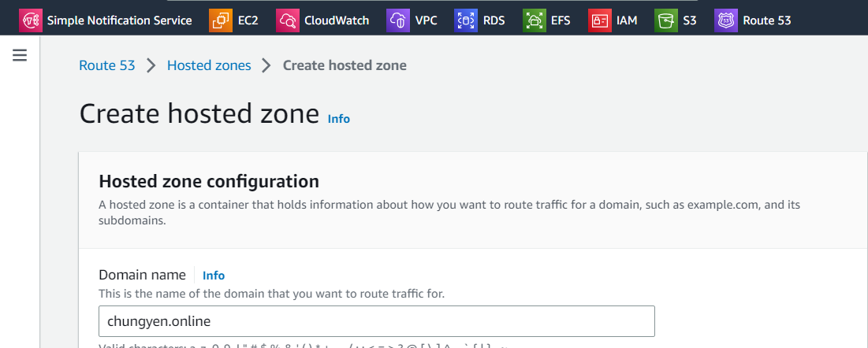This screenshot has height=348, width=868.
Task: Click the S3 bucket icon
Action: pos(665,20)
